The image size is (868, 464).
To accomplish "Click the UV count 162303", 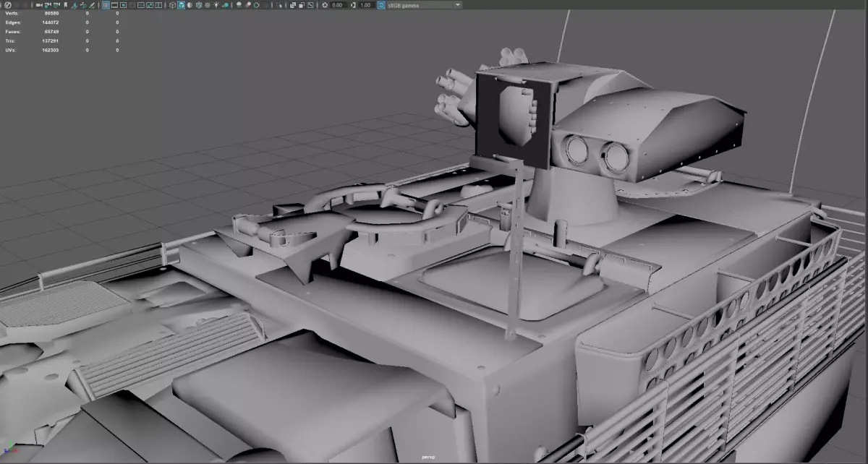I will tap(51, 50).
